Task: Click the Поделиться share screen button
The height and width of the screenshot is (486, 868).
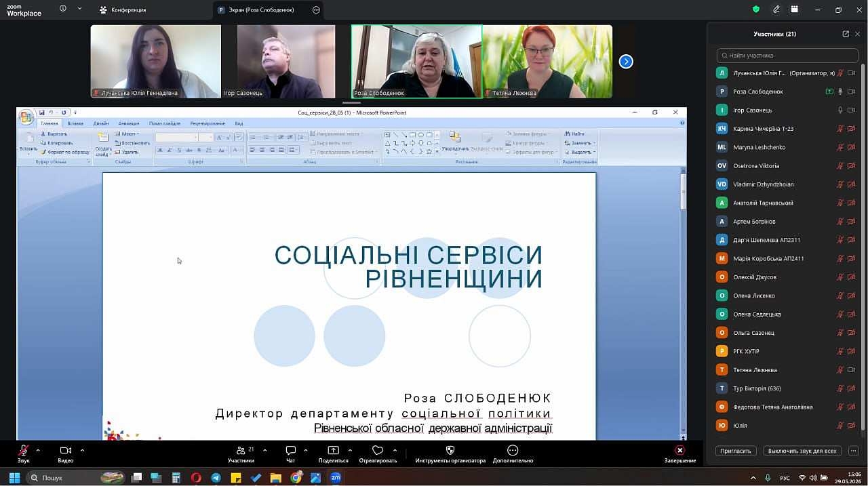Action: coord(333,453)
